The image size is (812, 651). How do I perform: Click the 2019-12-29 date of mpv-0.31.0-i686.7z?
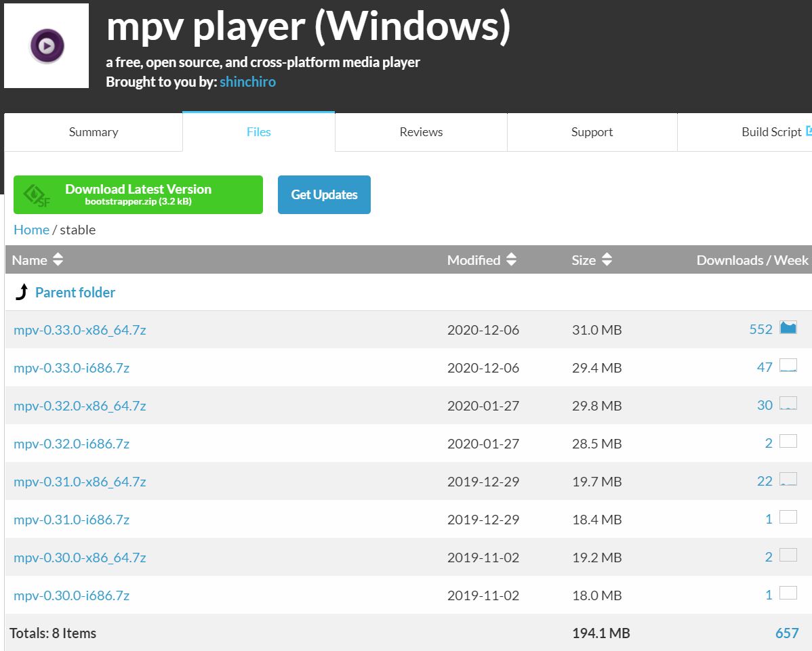coord(483,520)
